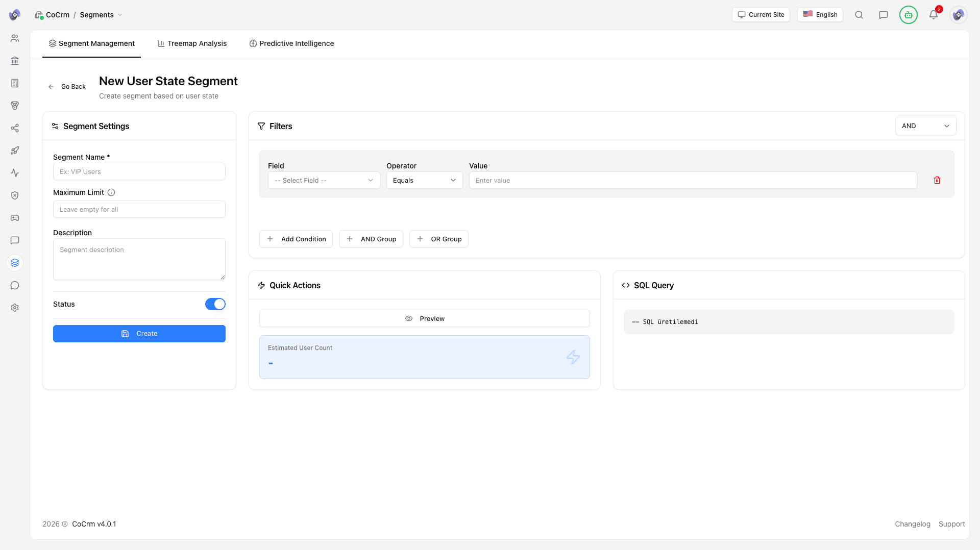Open the search icon in the top bar
The image size is (980, 550).
coord(859,15)
